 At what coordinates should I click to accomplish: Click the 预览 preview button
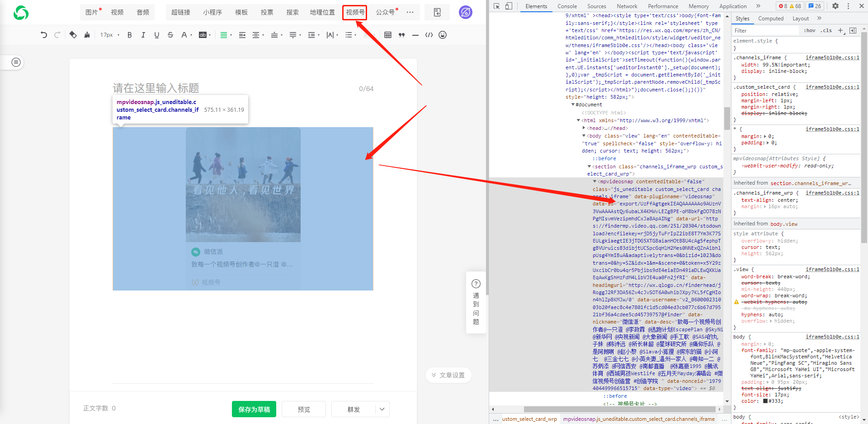pyautogui.click(x=304, y=409)
